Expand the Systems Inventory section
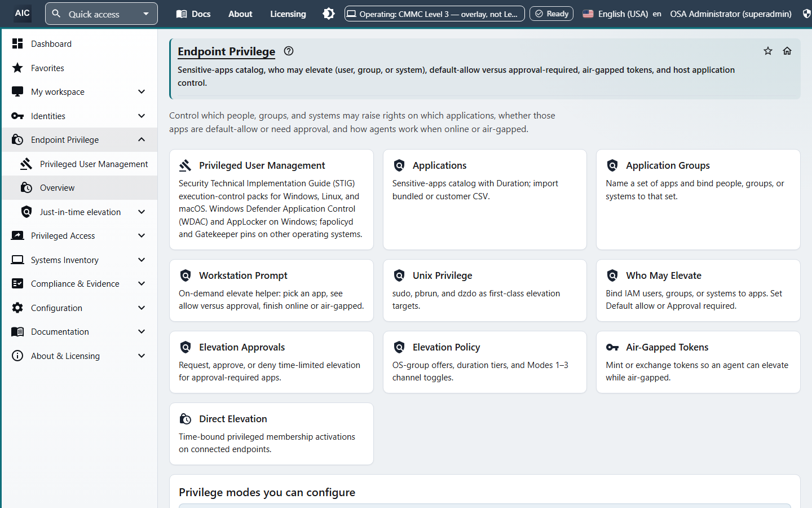The width and height of the screenshot is (812, 508). point(142,260)
